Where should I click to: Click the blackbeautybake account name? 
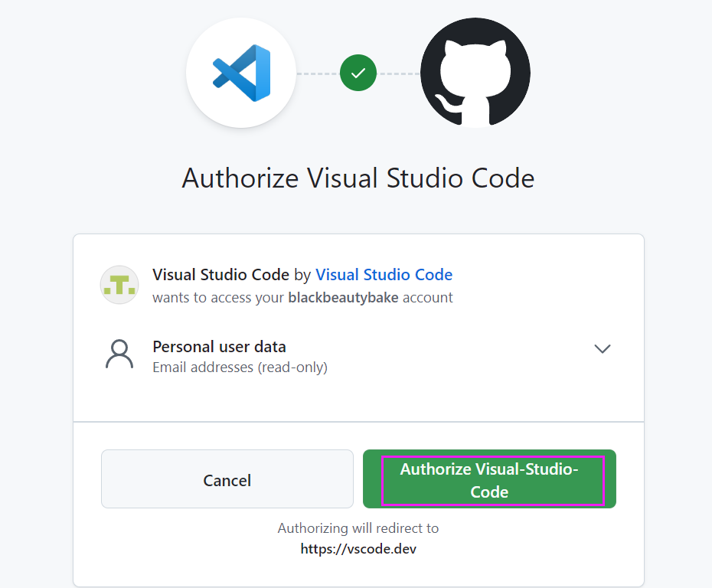tap(343, 297)
